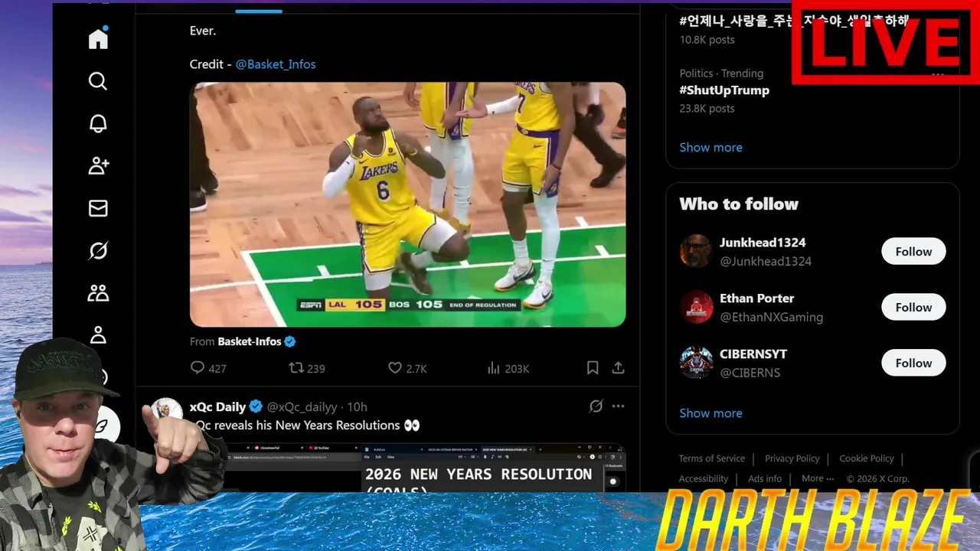This screenshot has height=551, width=980.
Task: Follow CIBERNSYT
Action: tap(913, 363)
